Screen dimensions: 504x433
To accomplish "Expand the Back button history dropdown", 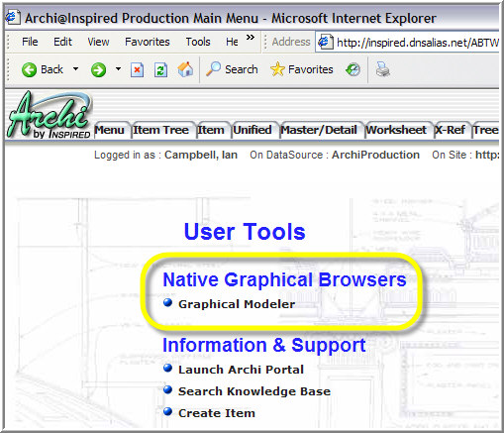I will 76,69.
